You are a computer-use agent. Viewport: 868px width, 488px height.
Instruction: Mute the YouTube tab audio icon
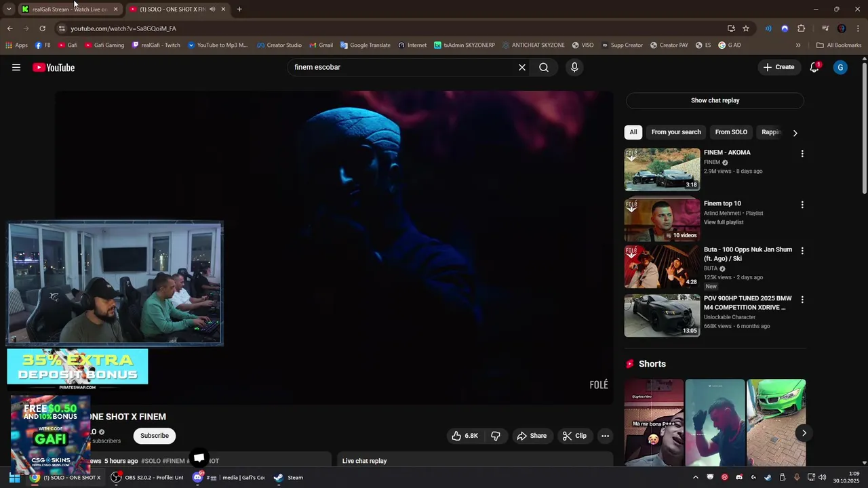point(212,9)
